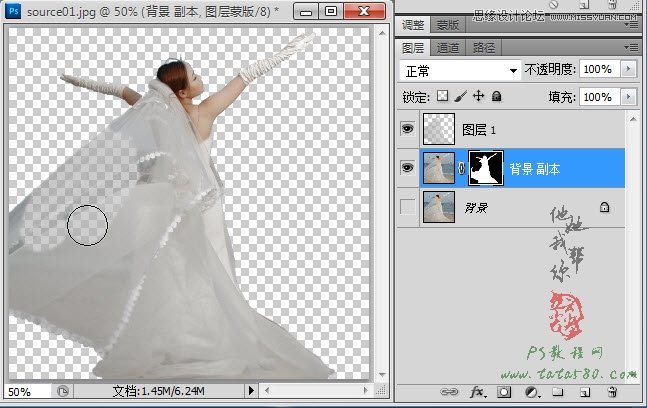Toggle lock all padlock icon
The width and height of the screenshot is (647, 408).
click(496, 96)
